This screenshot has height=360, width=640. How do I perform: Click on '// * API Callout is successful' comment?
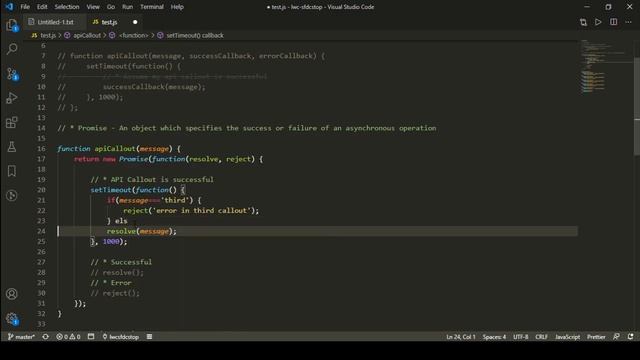tap(152, 180)
